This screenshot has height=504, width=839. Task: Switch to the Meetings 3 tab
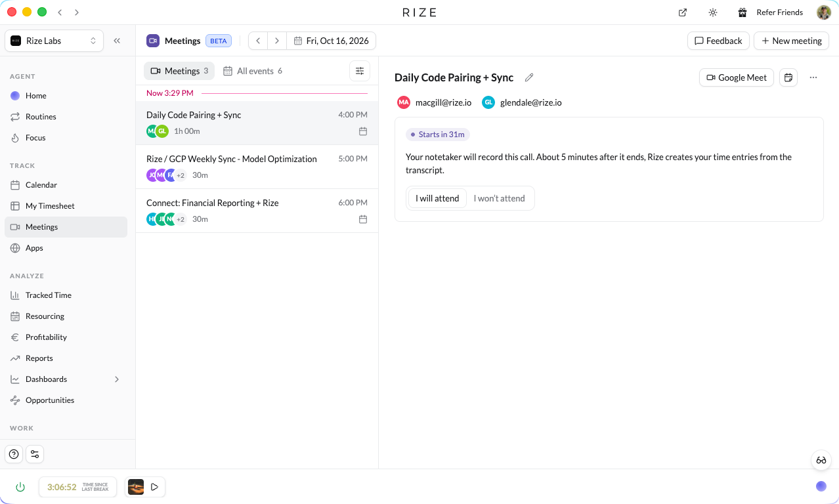tap(179, 71)
